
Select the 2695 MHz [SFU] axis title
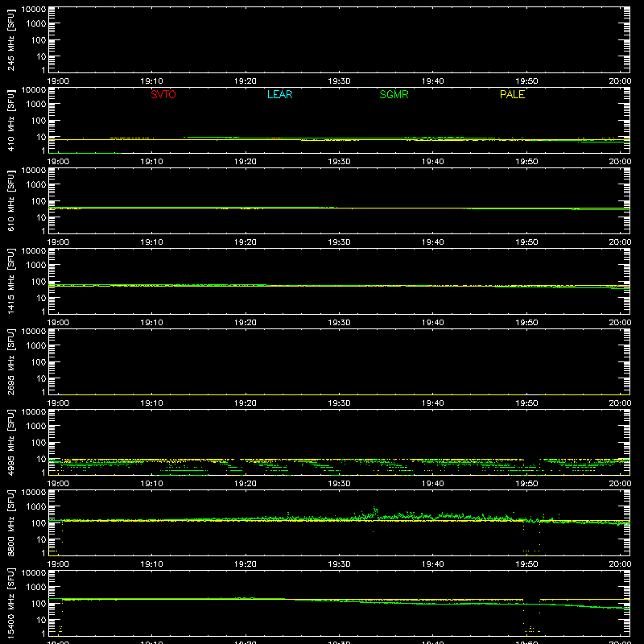coord(11,361)
